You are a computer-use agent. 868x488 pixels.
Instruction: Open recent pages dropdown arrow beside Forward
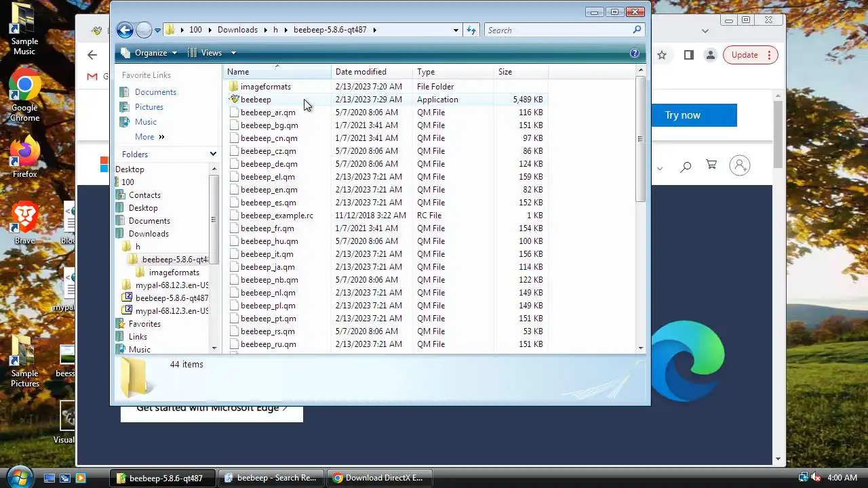157,30
